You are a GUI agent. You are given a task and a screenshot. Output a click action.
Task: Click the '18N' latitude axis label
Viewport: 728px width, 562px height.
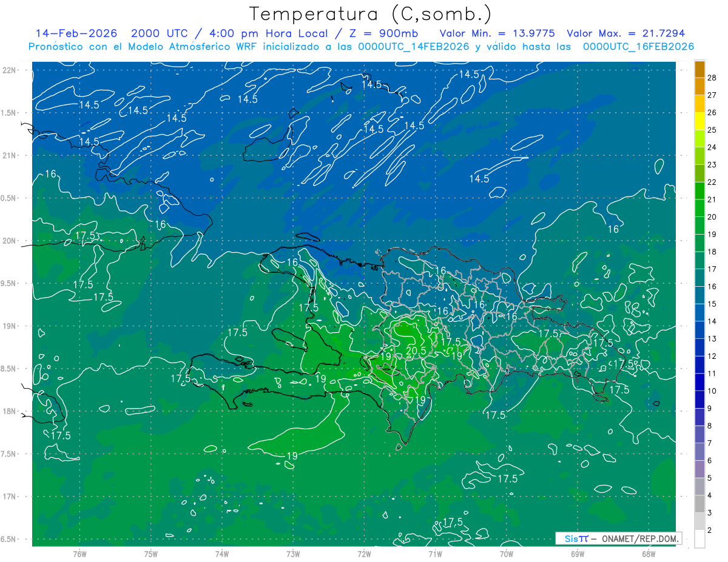pos(10,411)
